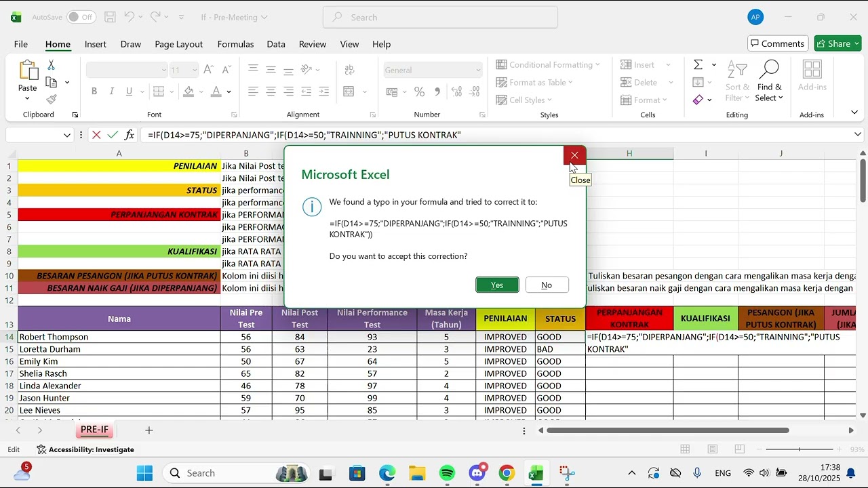
Task: Click Increase Decimal icon
Action: (x=456, y=91)
